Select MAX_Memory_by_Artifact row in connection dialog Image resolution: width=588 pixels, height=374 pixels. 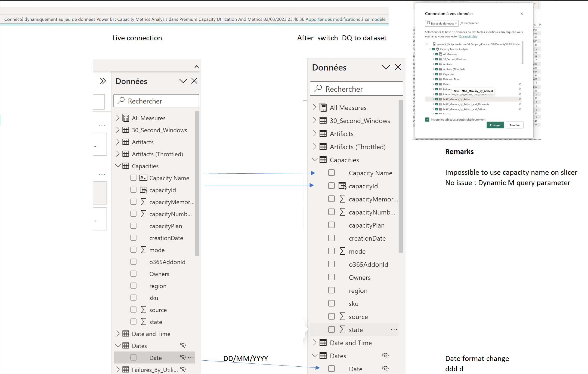(473, 99)
